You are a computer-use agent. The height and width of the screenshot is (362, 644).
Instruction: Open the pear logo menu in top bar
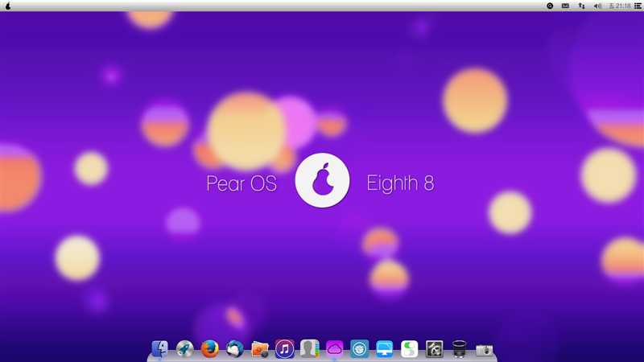coord(8,6)
